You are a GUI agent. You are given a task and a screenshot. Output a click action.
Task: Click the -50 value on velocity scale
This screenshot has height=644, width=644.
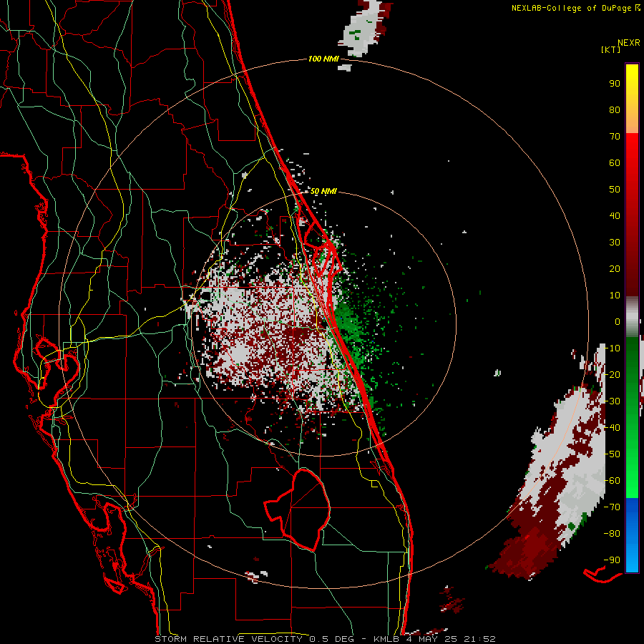pos(612,454)
